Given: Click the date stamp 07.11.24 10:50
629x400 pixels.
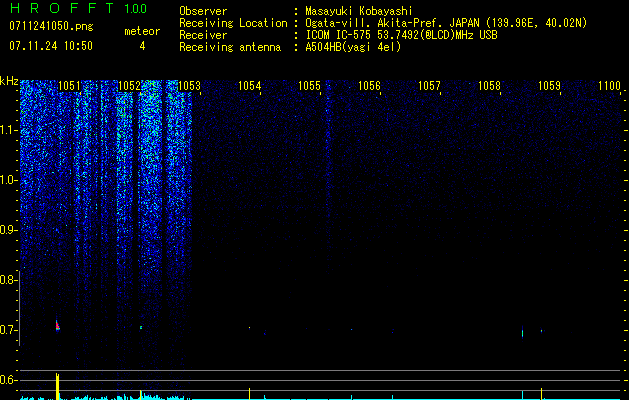Looking at the screenshot, I should tap(51, 46).
